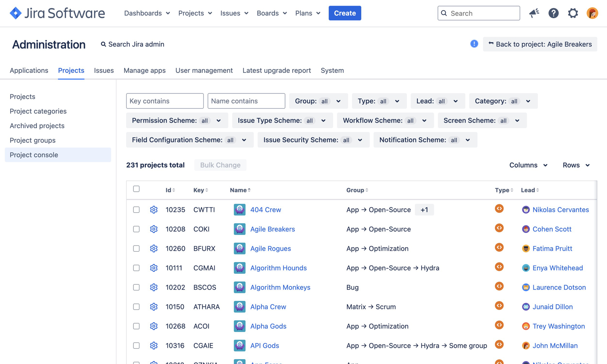Open the Boards menu
This screenshot has height=364, width=607.
pos(271,13)
